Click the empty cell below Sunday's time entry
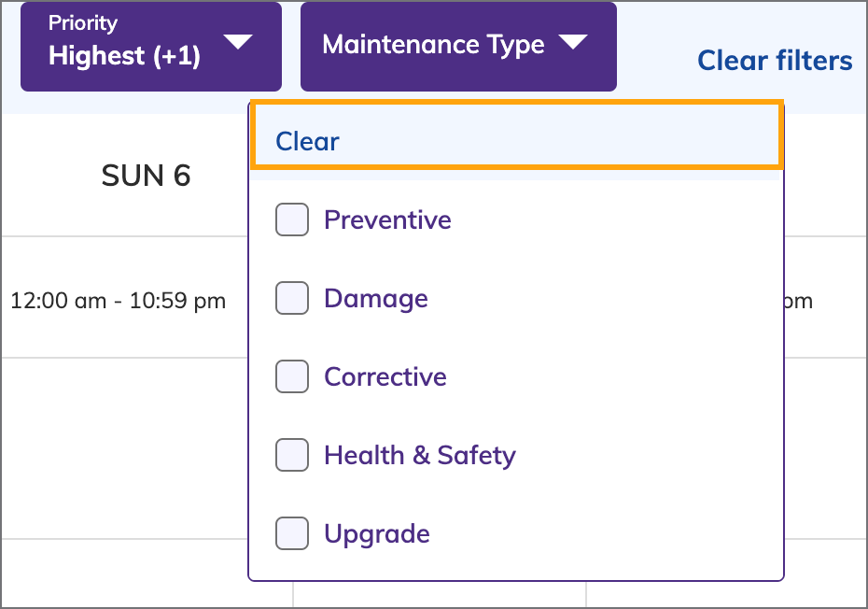 coord(123,446)
